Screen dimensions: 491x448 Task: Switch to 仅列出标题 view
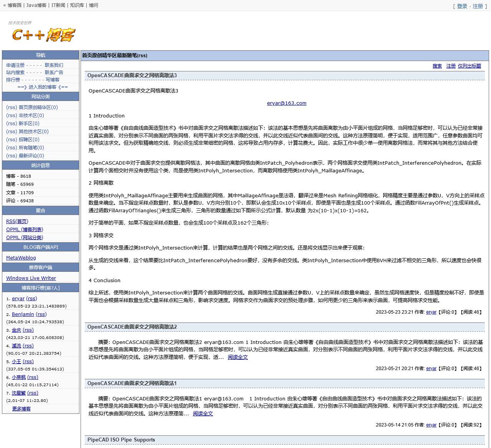pos(469,66)
